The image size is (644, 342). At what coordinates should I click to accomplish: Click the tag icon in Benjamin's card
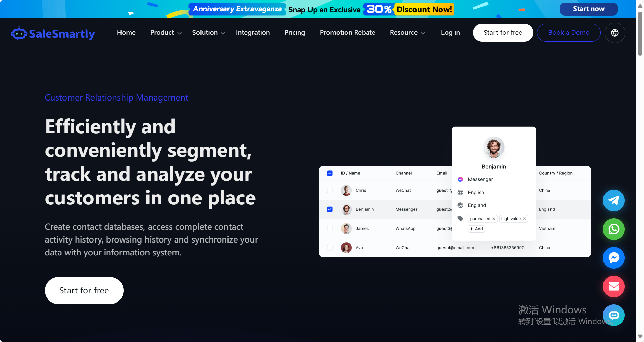click(x=460, y=218)
